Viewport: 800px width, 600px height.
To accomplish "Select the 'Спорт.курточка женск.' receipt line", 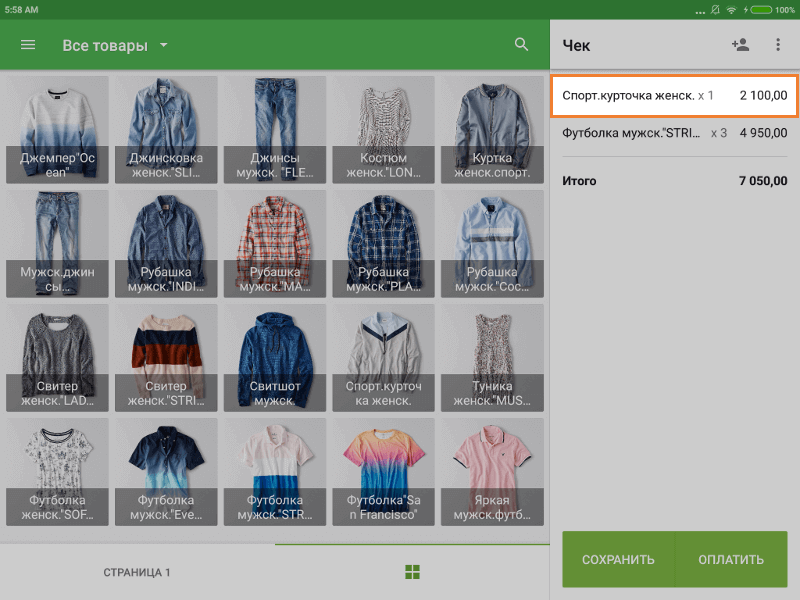I will click(x=674, y=96).
